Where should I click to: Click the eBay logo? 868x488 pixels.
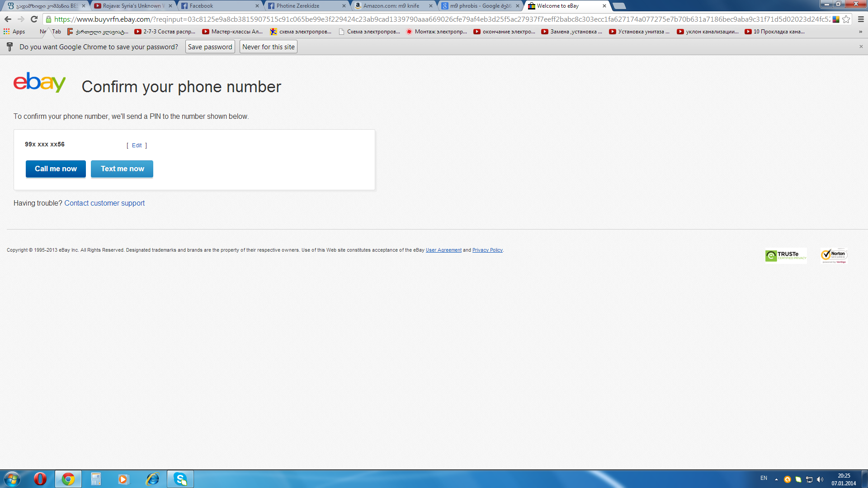[39, 82]
